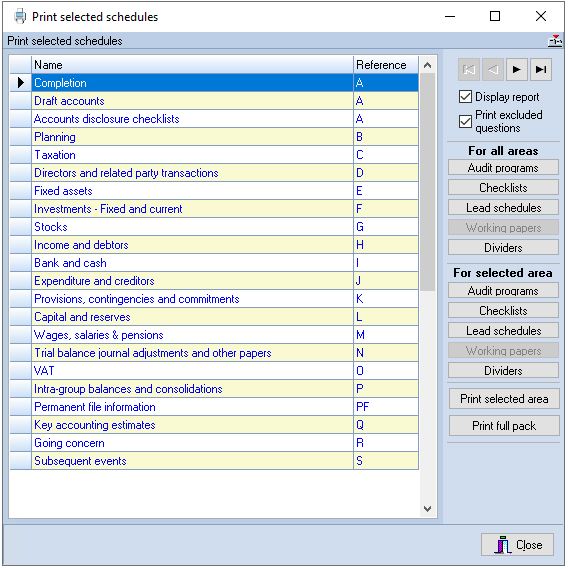Click the printer icon in title bar
Image resolution: width=568 pixels, height=569 pixels.
click(21, 17)
